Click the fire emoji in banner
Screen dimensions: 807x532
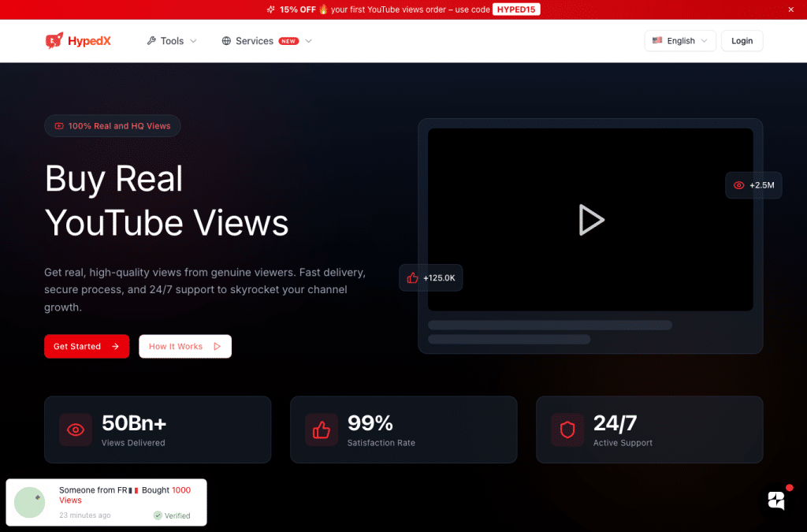coord(323,9)
